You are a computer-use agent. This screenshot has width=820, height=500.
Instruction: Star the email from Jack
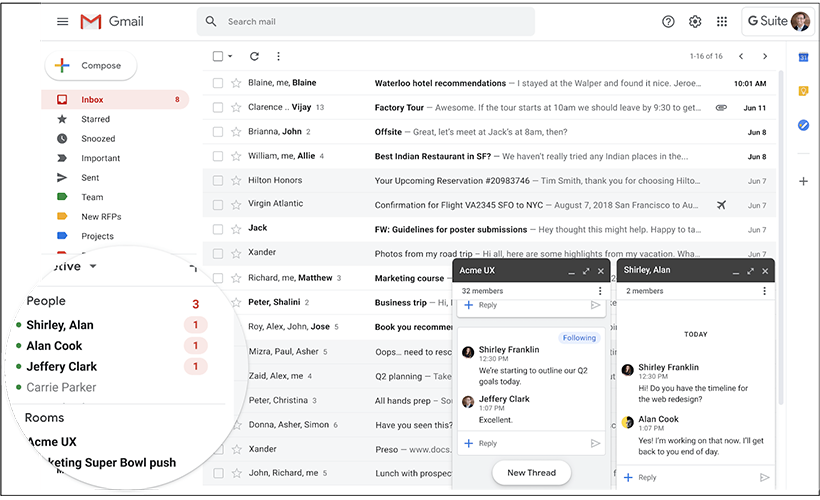[x=236, y=229]
